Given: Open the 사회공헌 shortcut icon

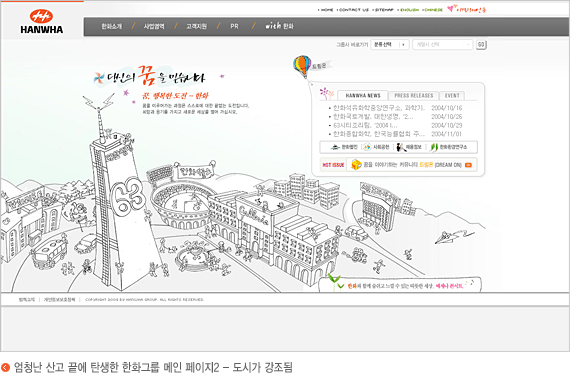Looking at the screenshot, I should [367, 147].
